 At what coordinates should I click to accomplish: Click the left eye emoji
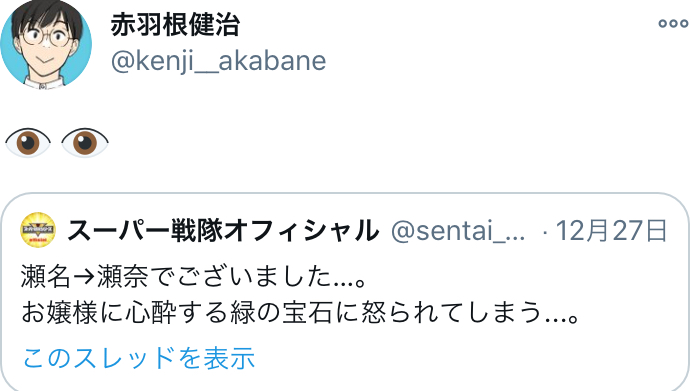[x=28, y=142]
